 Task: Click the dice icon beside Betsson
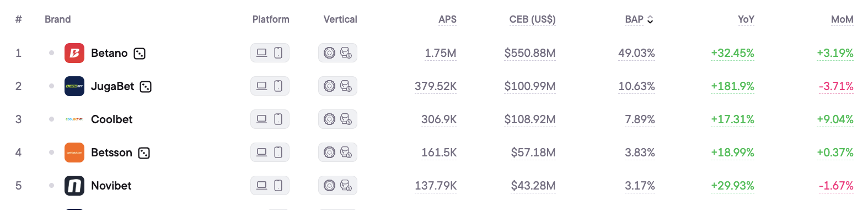click(144, 153)
